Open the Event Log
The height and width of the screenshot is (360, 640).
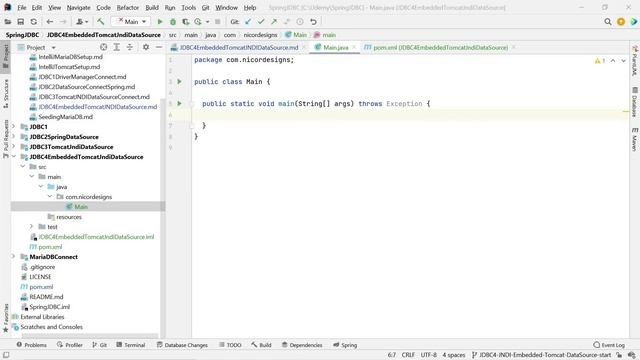tap(609, 345)
